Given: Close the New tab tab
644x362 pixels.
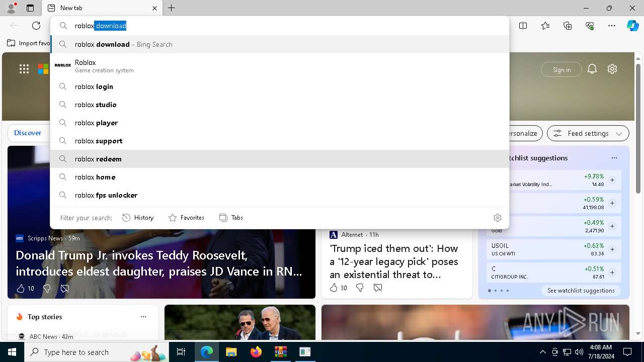Looking at the screenshot, I should (x=154, y=8).
